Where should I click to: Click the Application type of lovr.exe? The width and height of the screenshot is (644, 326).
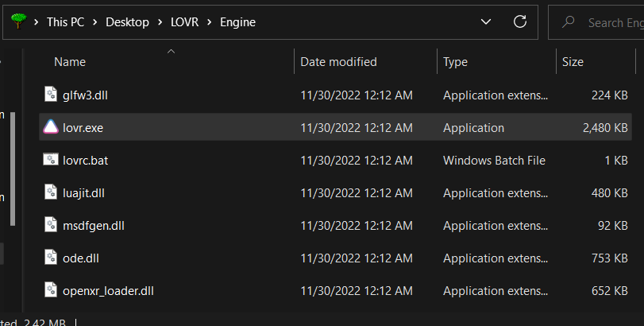pos(473,128)
